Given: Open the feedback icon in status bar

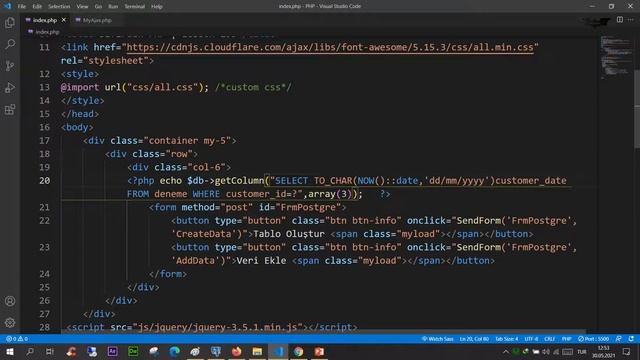Looking at the screenshot, I should 619,339.
